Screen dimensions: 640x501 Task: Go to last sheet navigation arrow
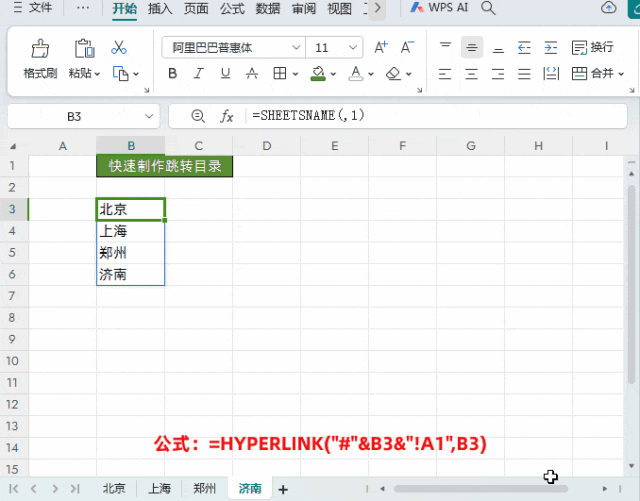[x=75, y=489]
